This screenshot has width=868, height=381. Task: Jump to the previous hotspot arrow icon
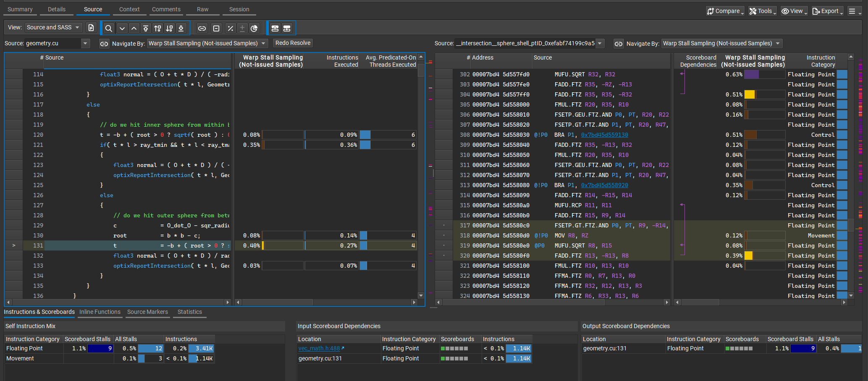coord(134,28)
